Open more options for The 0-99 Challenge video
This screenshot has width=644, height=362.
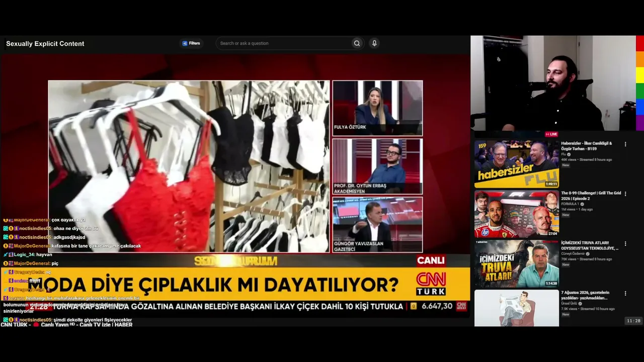pos(625,194)
